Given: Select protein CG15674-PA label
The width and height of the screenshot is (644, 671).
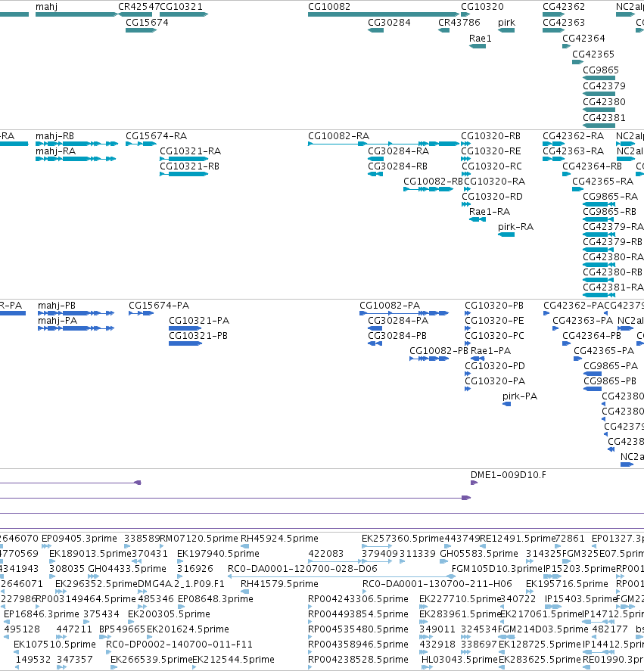Looking at the screenshot, I should (x=159, y=305).
